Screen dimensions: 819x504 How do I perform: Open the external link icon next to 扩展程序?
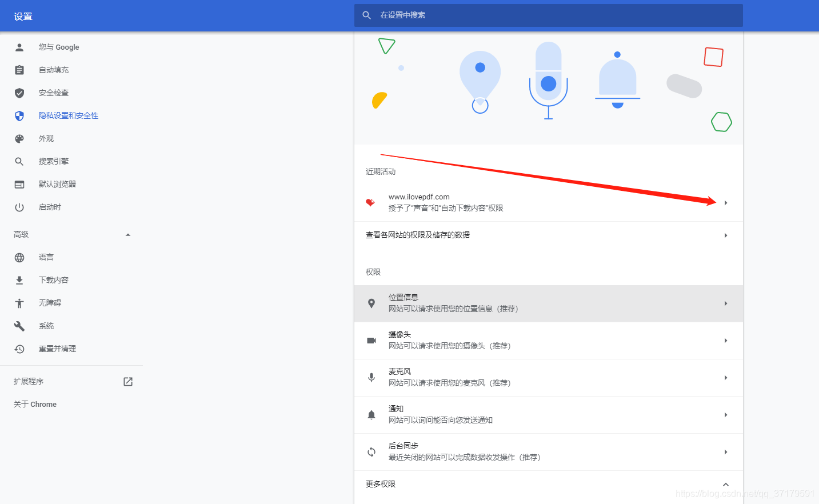(x=127, y=381)
